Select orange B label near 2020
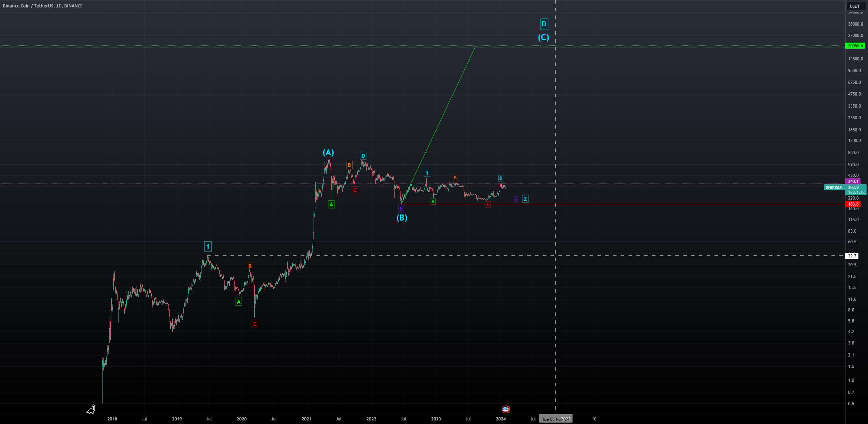The image size is (868, 424). click(250, 266)
